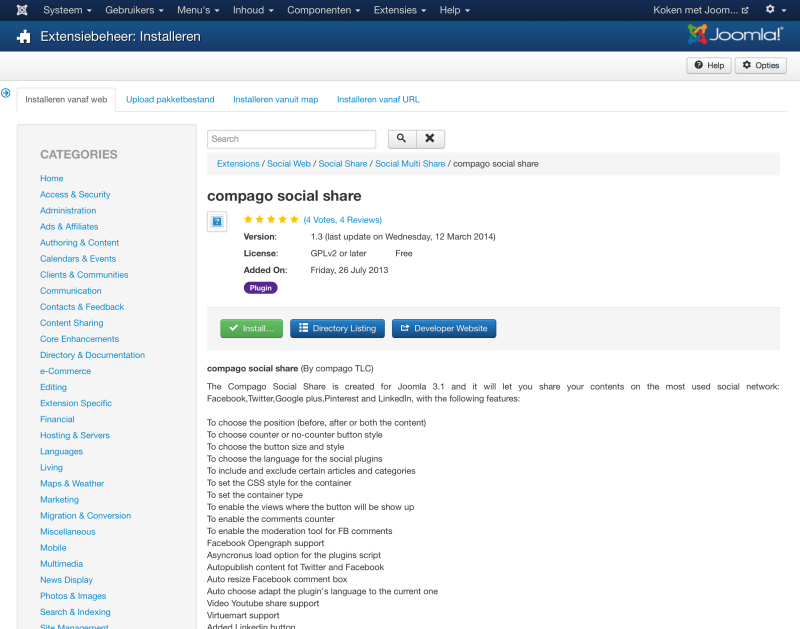This screenshot has width=800, height=629.
Task: Open the Koken met Joom... site link
Action: click(701, 10)
